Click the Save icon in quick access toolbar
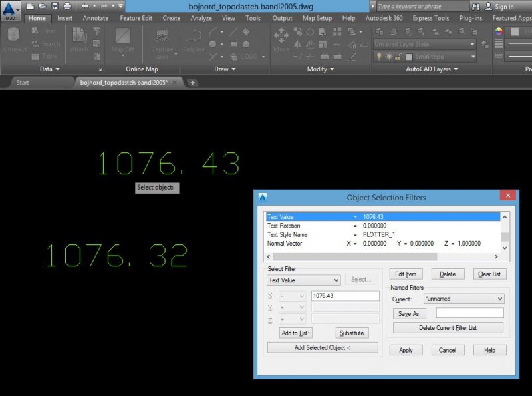This screenshot has width=532, height=396. click(x=55, y=6)
